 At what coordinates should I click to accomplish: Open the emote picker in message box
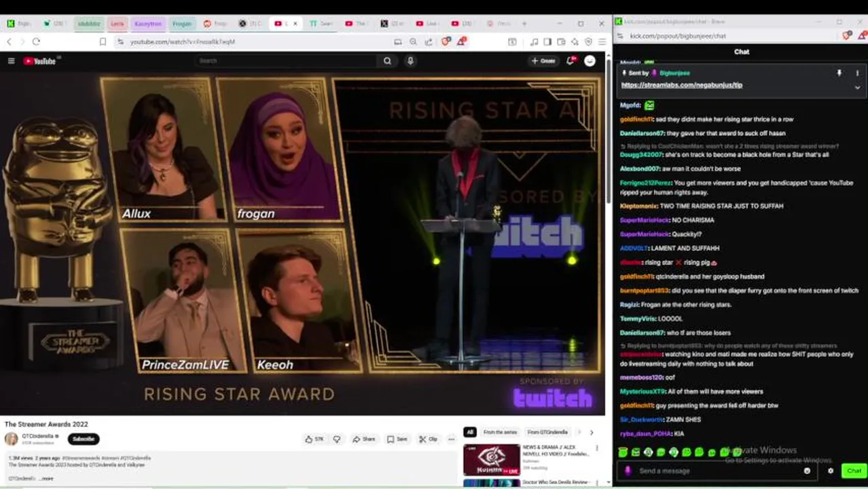[807, 471]
